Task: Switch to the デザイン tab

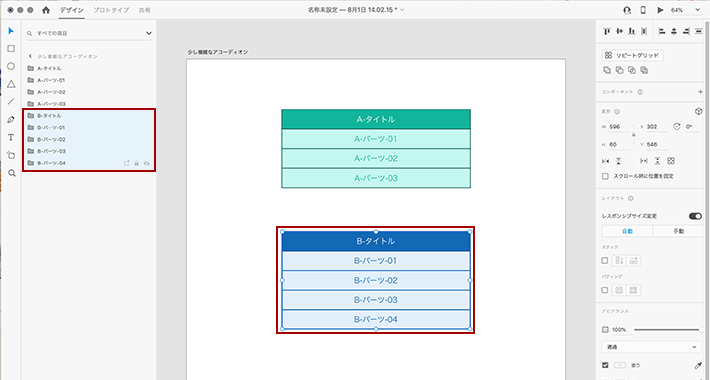Action: click(x=72, y=10)
